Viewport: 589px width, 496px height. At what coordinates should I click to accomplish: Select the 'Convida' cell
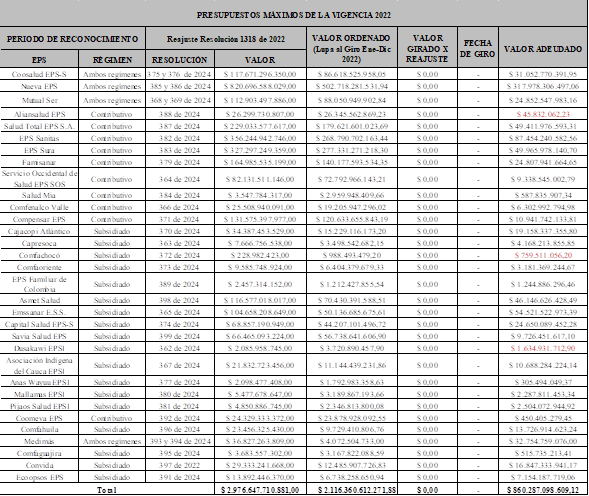[x=39, y=466]
